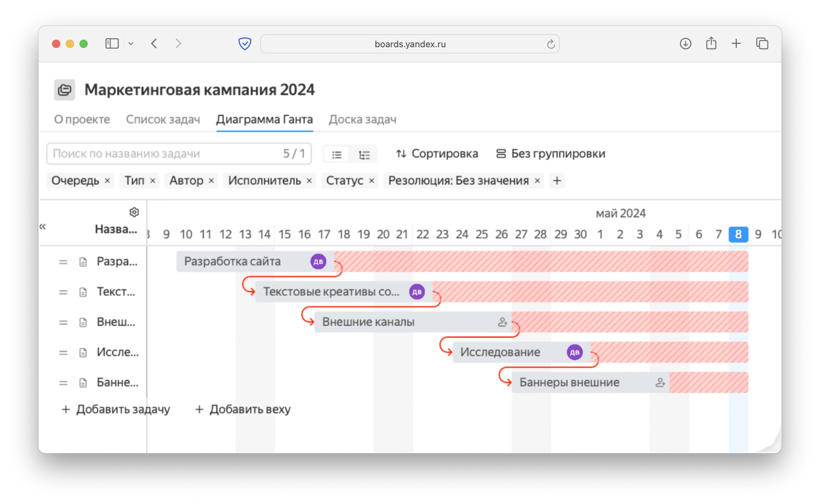This screenshot has height=504, width=820.
Task: Click Добавить задачу button
Action: click(x=116, y=409)
